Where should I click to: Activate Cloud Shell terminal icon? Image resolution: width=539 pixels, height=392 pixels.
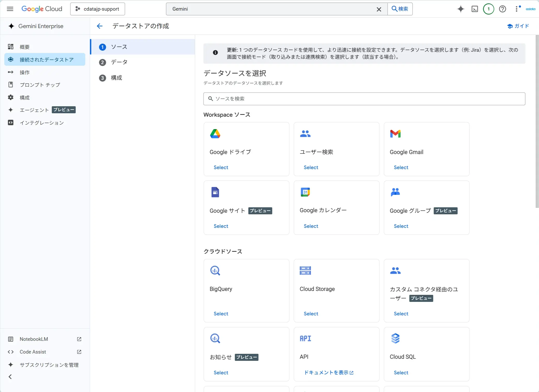coord(475,9)
